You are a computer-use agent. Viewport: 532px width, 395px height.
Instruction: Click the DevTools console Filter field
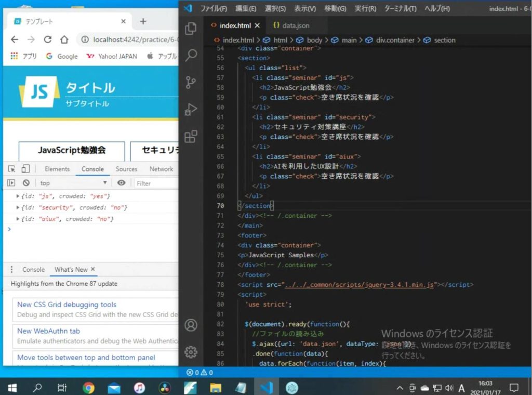(x=156, y=183)
